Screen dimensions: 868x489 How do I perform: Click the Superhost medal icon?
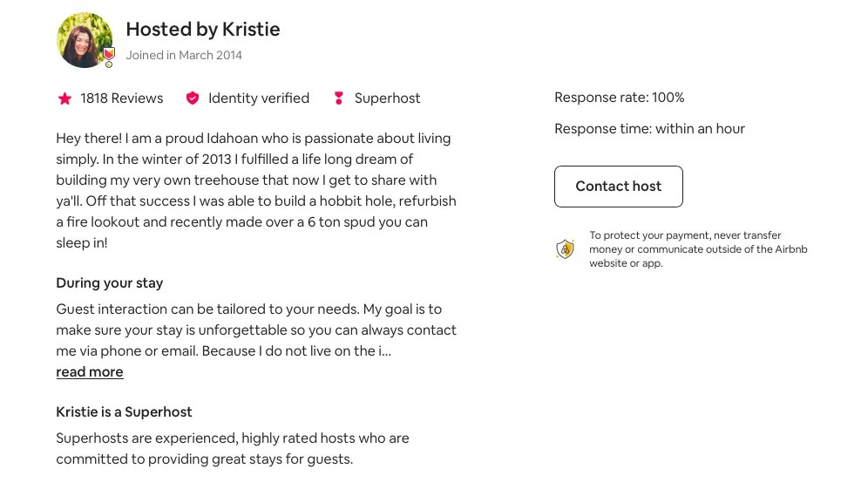tap(338, 98)
